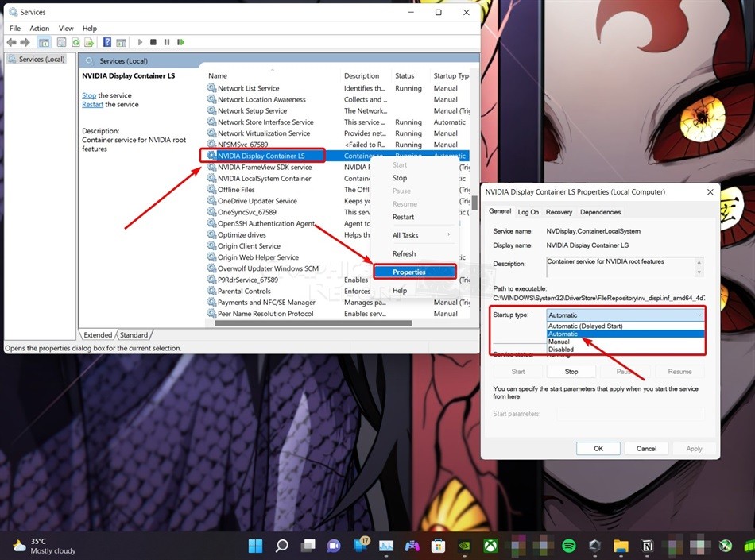The image size is (755, 560).
Task: Select Disabled startup type option
Action: [x=625, y=350]
